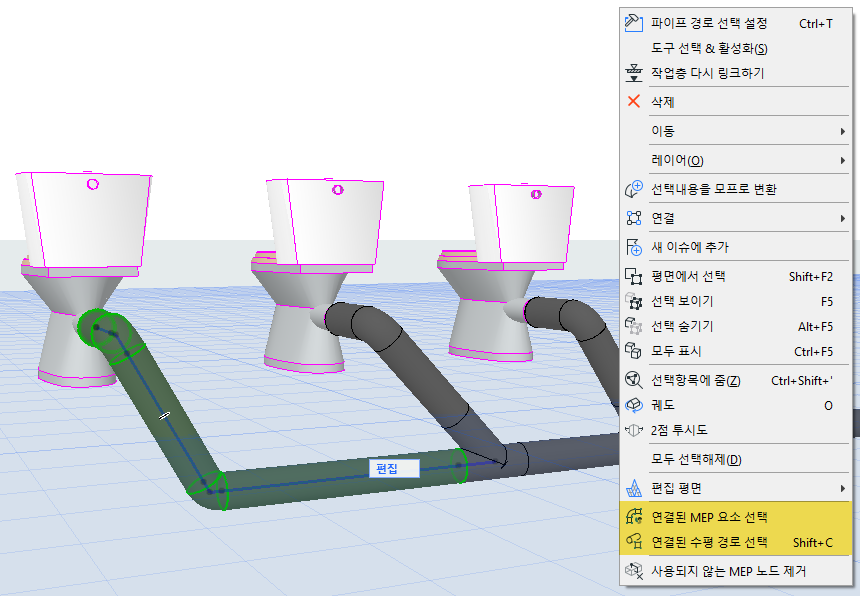Image resolution: width=860 pixels, height=596 pixels.
Task: Click the 편집 label on the pipe
Action: 394,468
